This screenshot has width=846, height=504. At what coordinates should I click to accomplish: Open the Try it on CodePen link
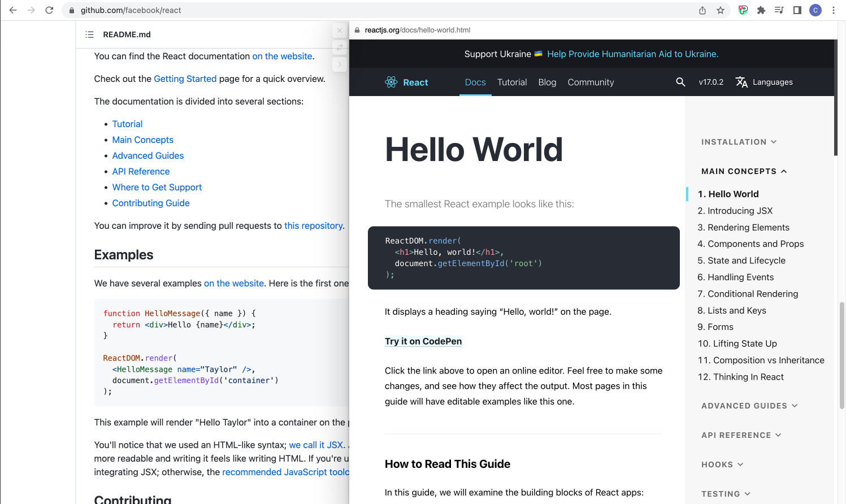[423, 341]
